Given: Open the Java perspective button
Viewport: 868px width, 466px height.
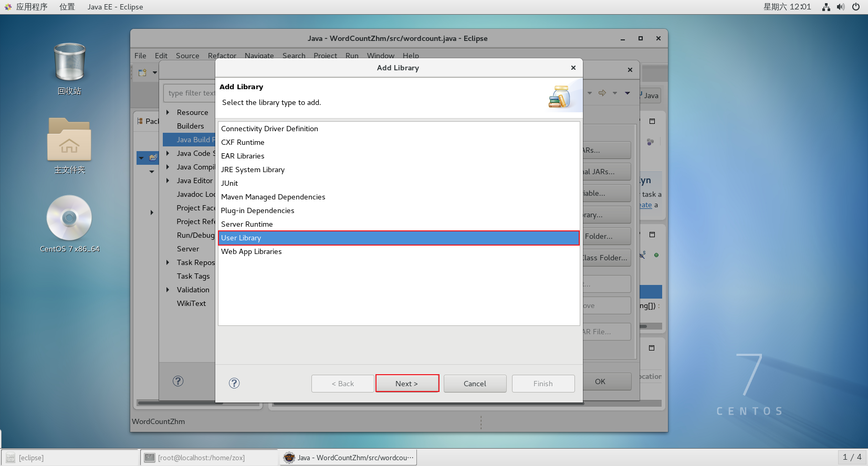Looking at the screenshot, I should 650,96.
